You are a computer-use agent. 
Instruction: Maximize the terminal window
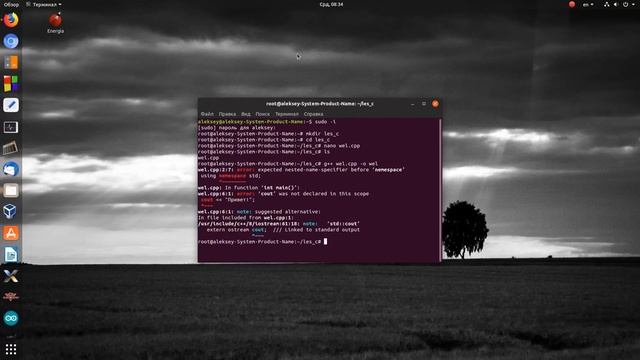[424, 104]
